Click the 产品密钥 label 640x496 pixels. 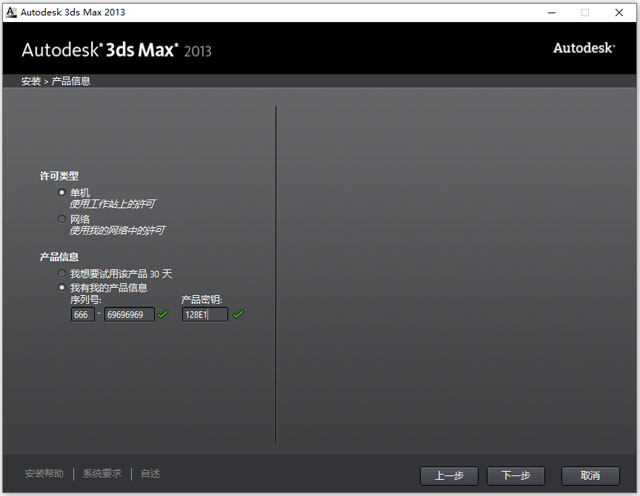202,300
